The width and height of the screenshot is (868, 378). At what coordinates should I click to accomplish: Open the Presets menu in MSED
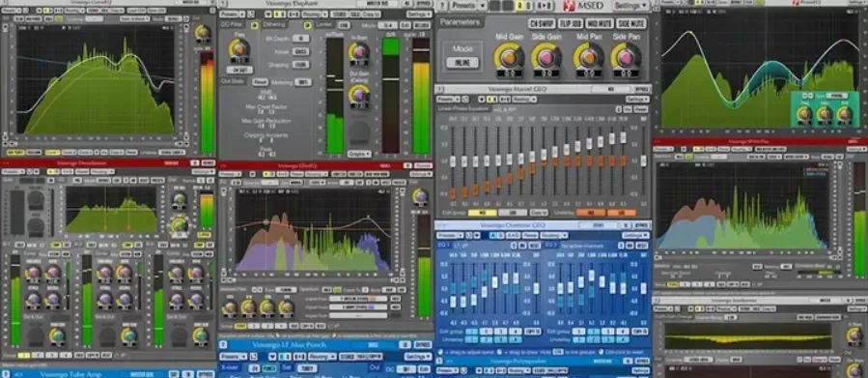pyautogui.click(x=462, y=6)
